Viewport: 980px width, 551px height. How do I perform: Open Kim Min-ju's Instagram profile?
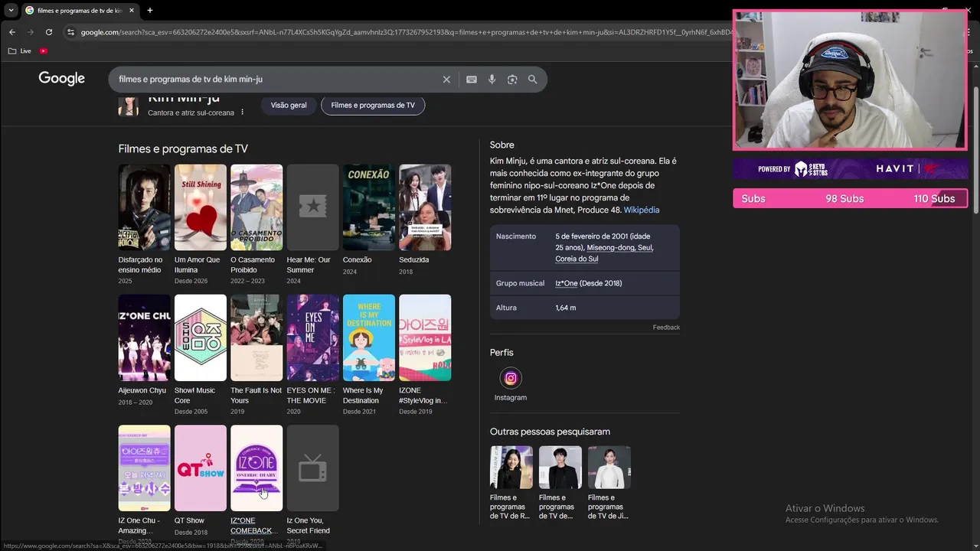(511, 384)
